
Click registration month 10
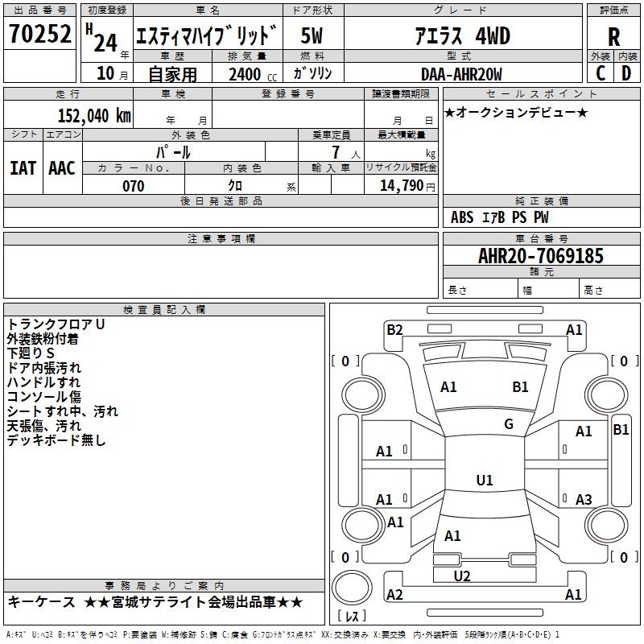point(105,73)
